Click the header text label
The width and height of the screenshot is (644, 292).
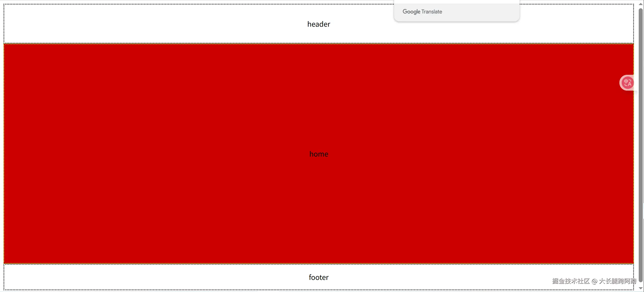pyautogui.click(x=319, y=24)
